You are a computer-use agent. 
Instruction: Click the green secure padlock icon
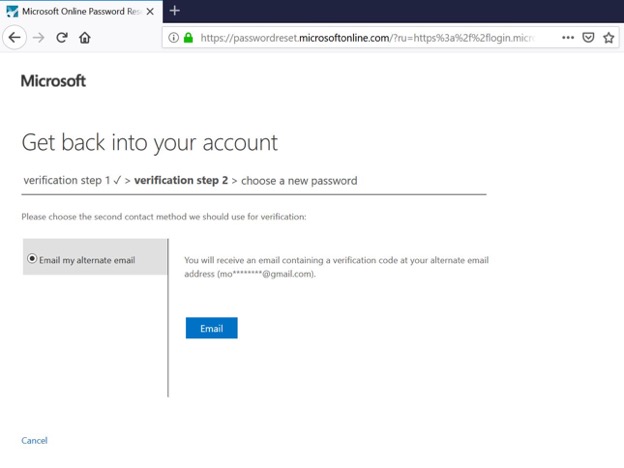tap(188, 38)
